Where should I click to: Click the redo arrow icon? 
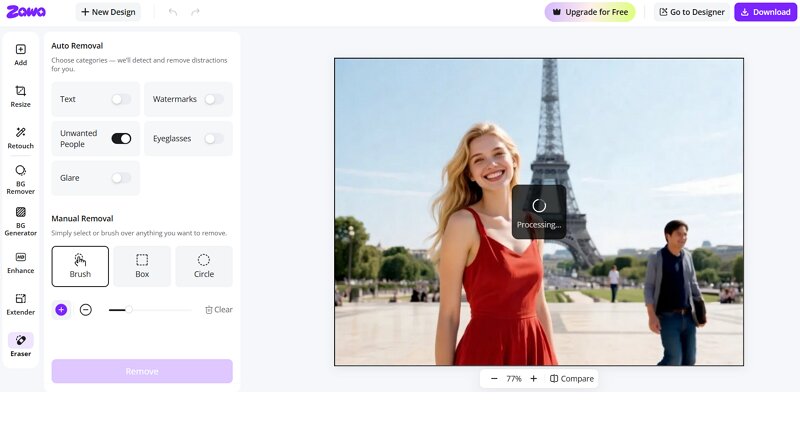195,12
